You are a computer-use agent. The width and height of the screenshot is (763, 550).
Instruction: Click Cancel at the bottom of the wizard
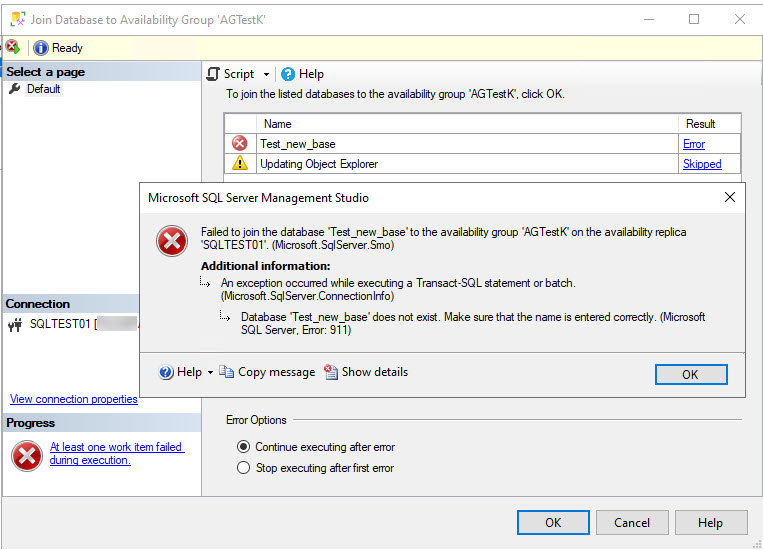(x=632, y=522)
